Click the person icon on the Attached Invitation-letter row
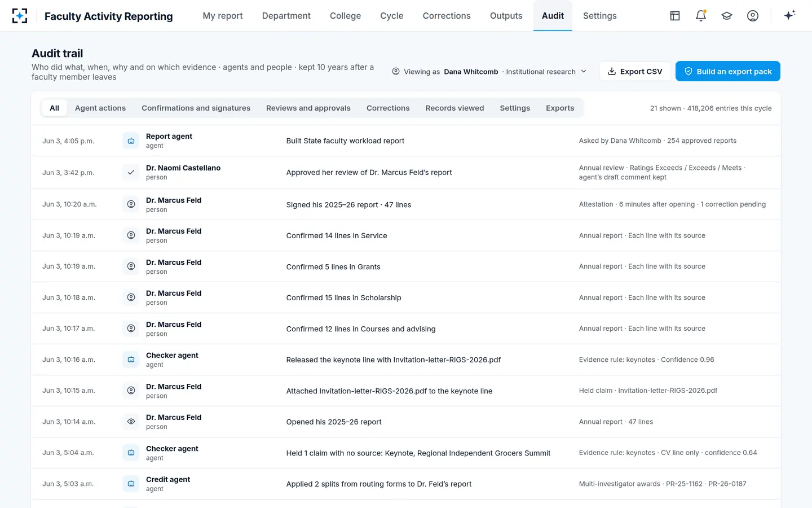The width and height of the screenshot is (812, 508). pos(131,391)
